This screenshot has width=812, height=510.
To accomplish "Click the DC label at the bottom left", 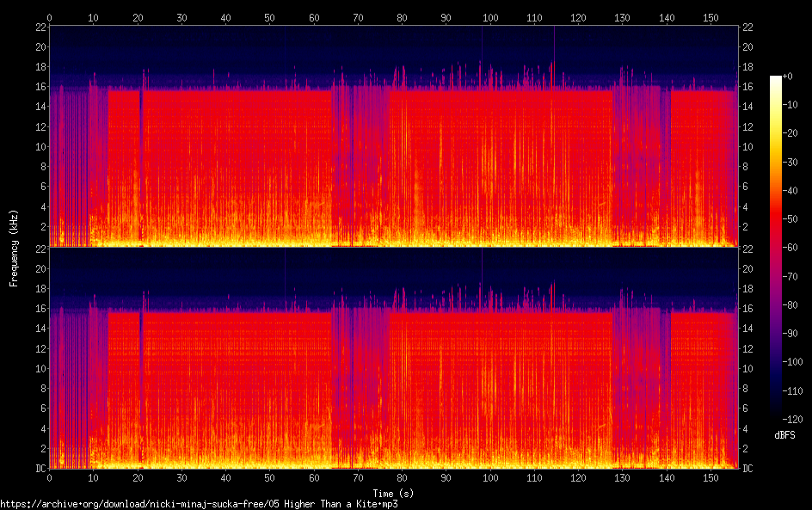I will pyautogui.click(x=39, y=469).
